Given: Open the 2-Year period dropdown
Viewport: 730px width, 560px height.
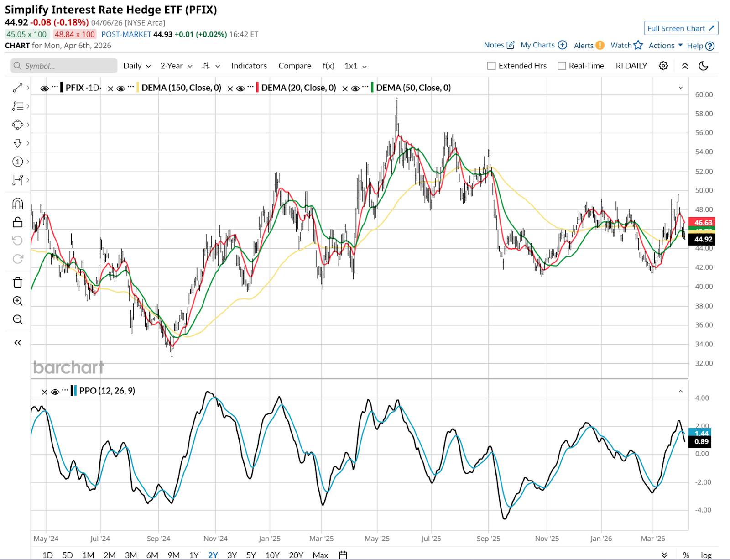Looking at the screenshot, I should pyautogui.click(x=176, y=66).
